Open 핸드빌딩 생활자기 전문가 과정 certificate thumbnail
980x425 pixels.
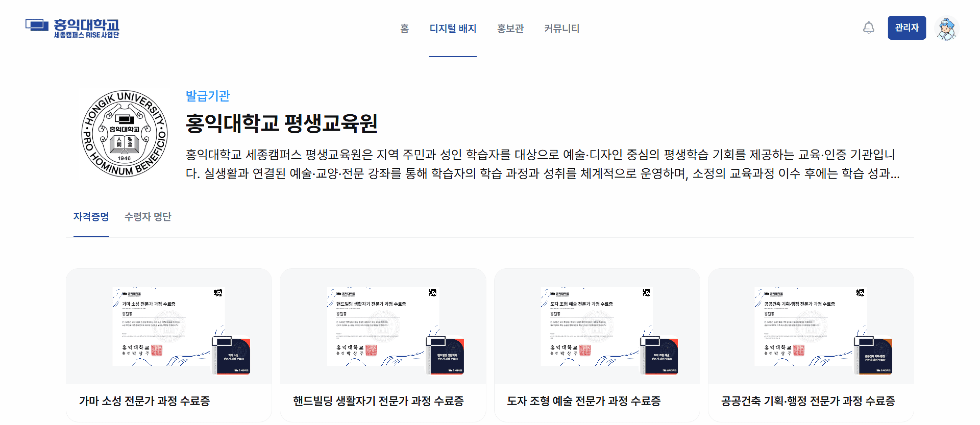[x=383, y=326]
